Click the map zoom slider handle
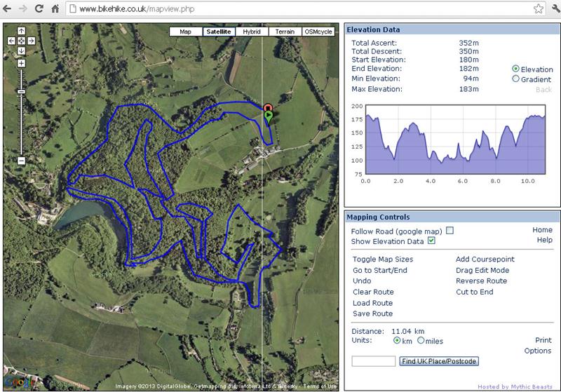Image resolution: width=561 pixels, height=392 pixels. 21,92
